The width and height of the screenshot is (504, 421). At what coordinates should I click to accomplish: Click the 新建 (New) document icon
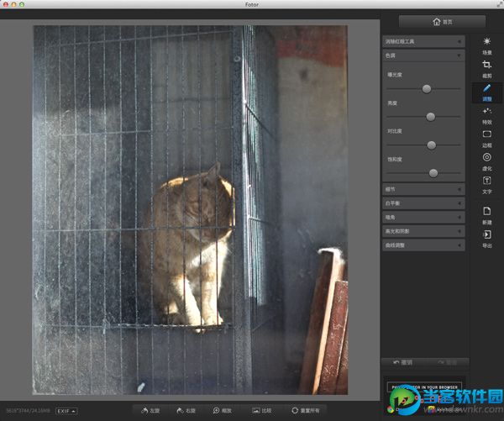(x=487, y=213)
